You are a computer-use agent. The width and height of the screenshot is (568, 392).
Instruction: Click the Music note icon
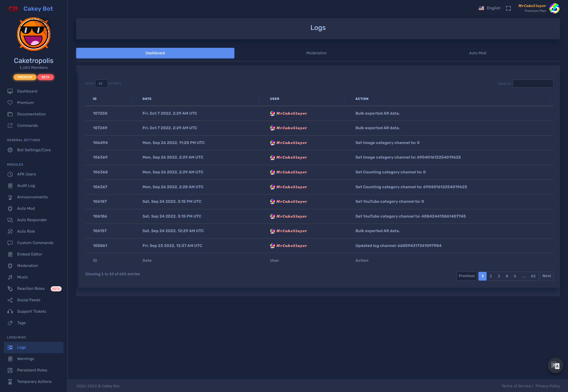[x=10, y=277]
